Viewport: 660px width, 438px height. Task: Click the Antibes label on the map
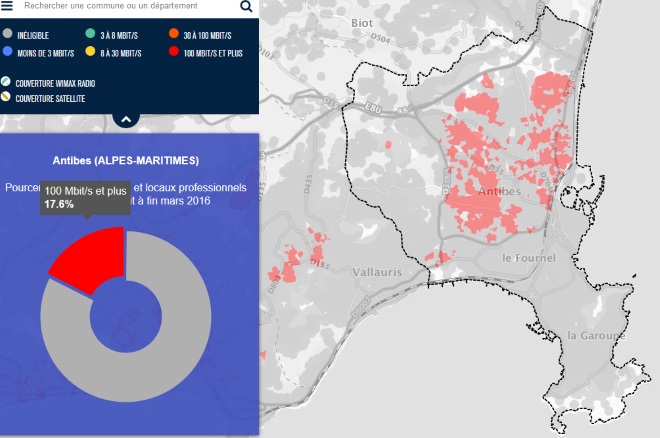[499, 191]
